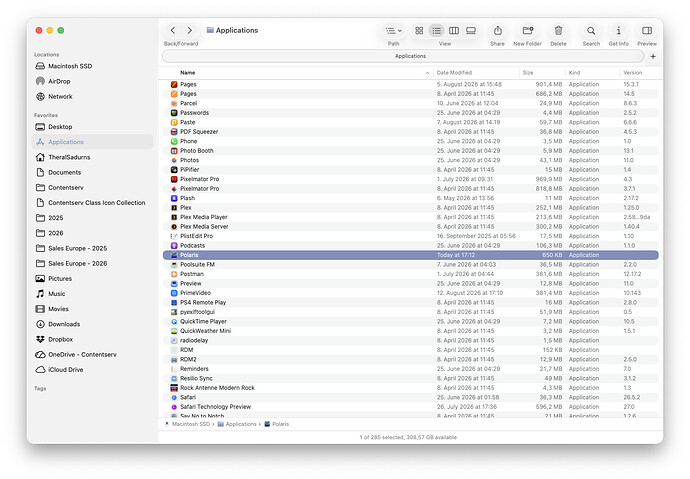Open Downloads in the sidebar
Image resolution: width=690 pixels, height=479 pixels.
(x=92, y=324)
